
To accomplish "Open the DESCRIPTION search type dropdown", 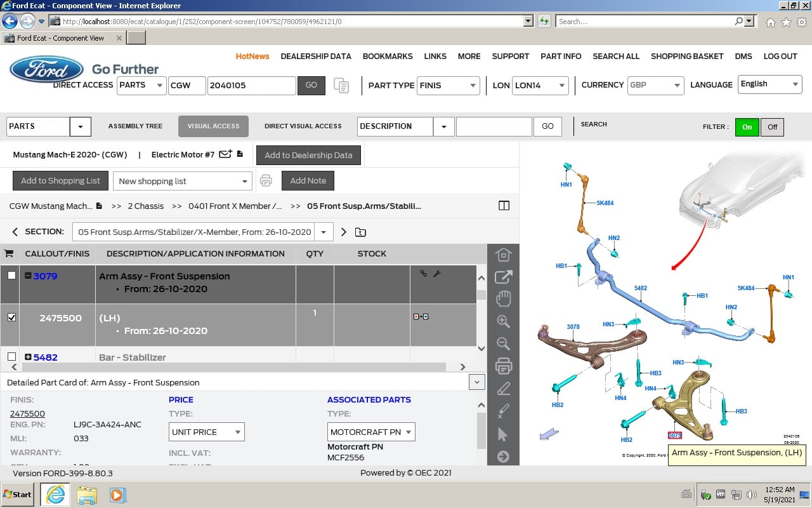I will pos(443,126).
